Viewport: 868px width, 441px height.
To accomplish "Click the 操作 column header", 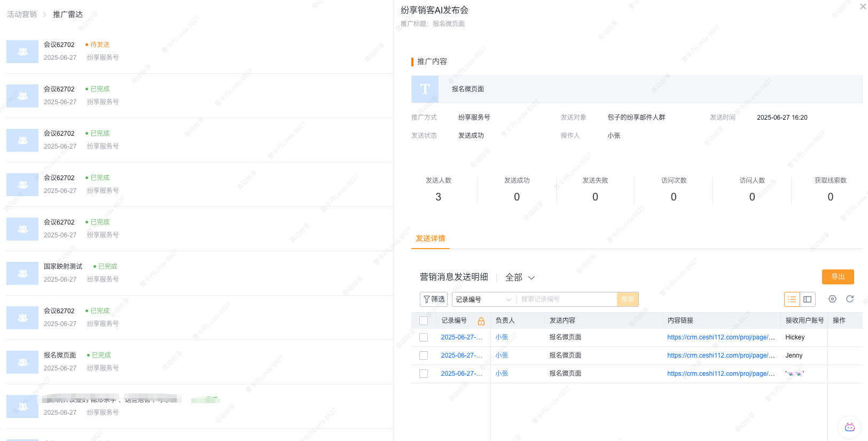I will tap(839, 321).
